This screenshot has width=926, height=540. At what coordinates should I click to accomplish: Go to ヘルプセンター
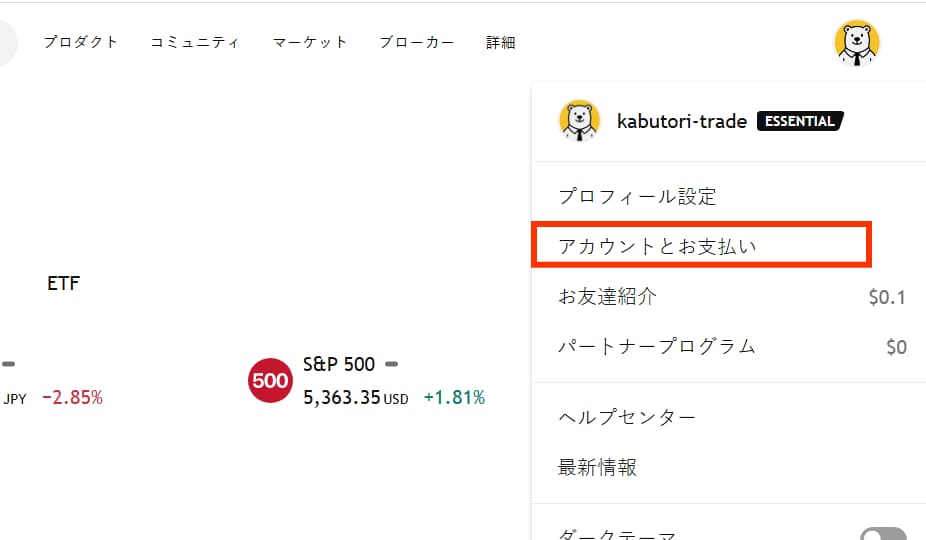pyautogui.click(x=626, y=417)
